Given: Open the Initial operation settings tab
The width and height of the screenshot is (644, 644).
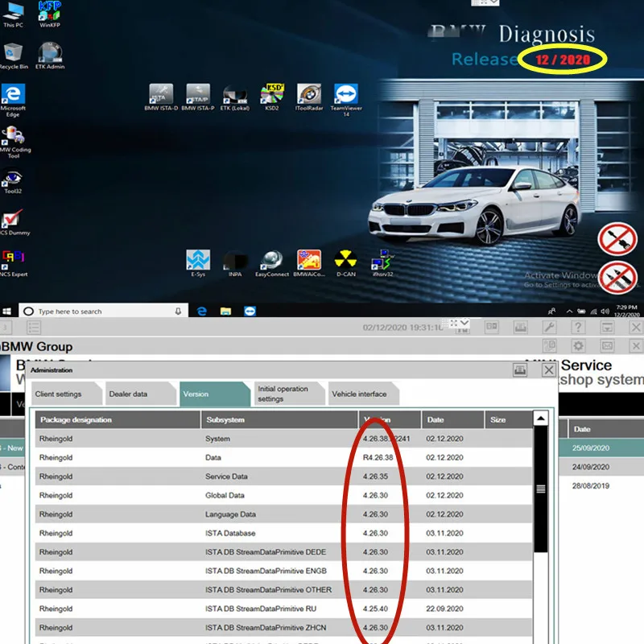Looking at the screenshot, I should [289, 394].
